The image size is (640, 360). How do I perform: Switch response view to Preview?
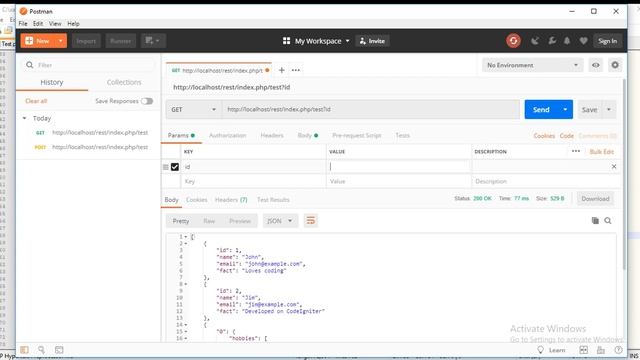pos(240,221)
